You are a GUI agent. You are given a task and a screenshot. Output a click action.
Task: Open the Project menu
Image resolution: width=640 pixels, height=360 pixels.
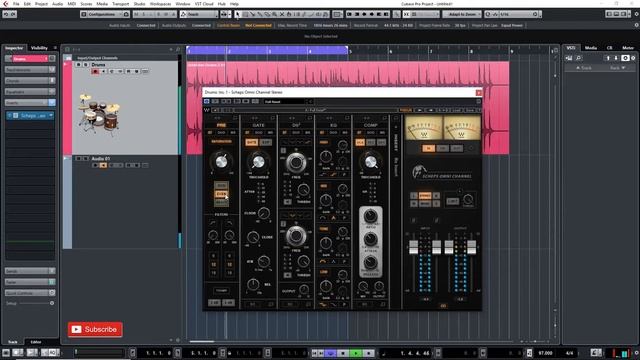pyautogui.click(x=41, y=4)
